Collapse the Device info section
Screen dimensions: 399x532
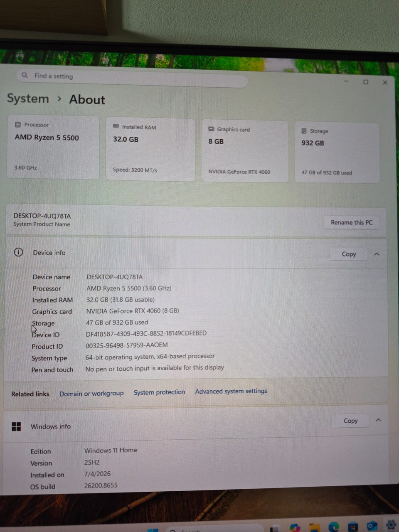coord(377,254)
